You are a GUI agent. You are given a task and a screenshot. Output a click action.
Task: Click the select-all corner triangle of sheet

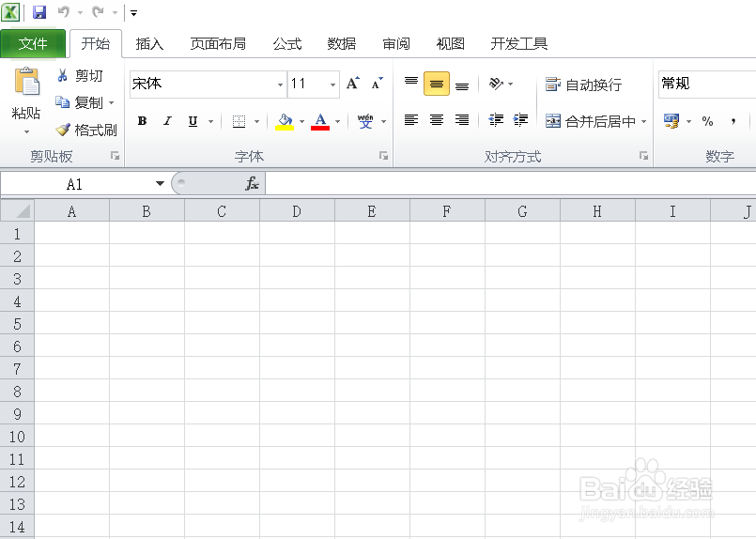tap(17, 210)
